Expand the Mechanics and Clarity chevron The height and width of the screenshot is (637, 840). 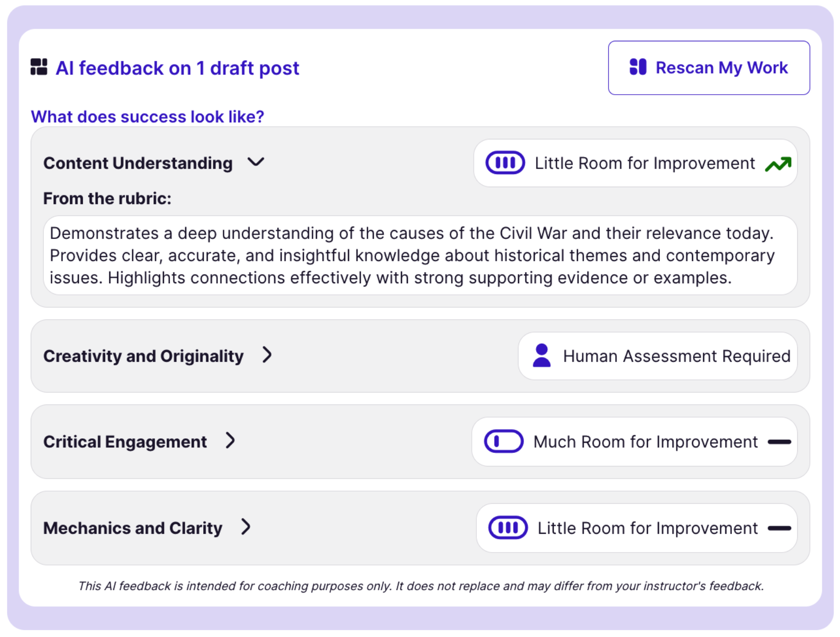tap(245, 527)
